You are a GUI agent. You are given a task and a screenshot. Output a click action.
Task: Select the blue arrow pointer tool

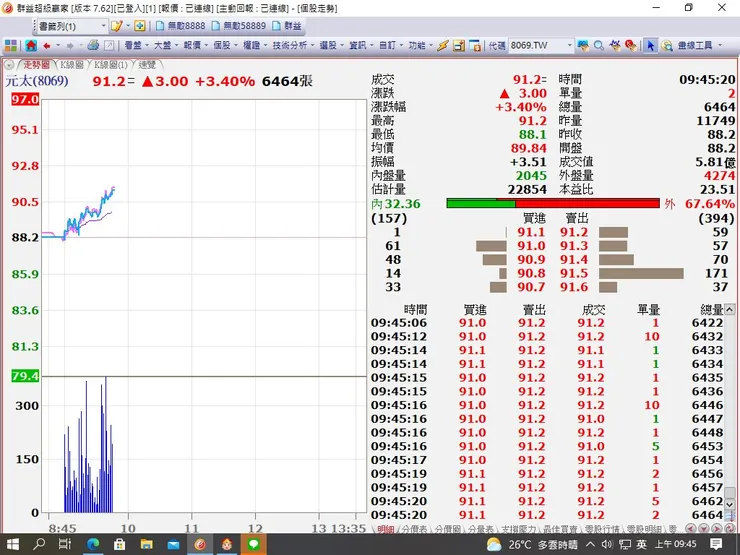[651, 45]
